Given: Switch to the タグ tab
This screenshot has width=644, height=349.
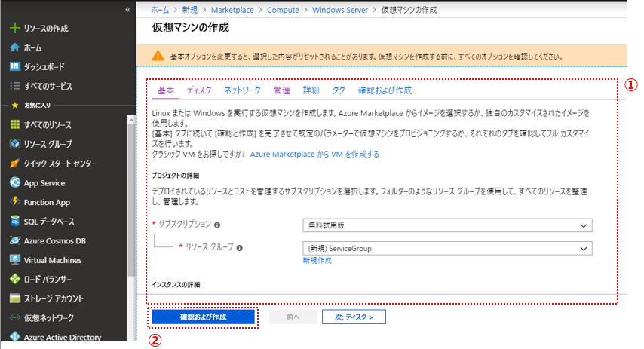Looking at the screenshot, I should click(339, 90).
